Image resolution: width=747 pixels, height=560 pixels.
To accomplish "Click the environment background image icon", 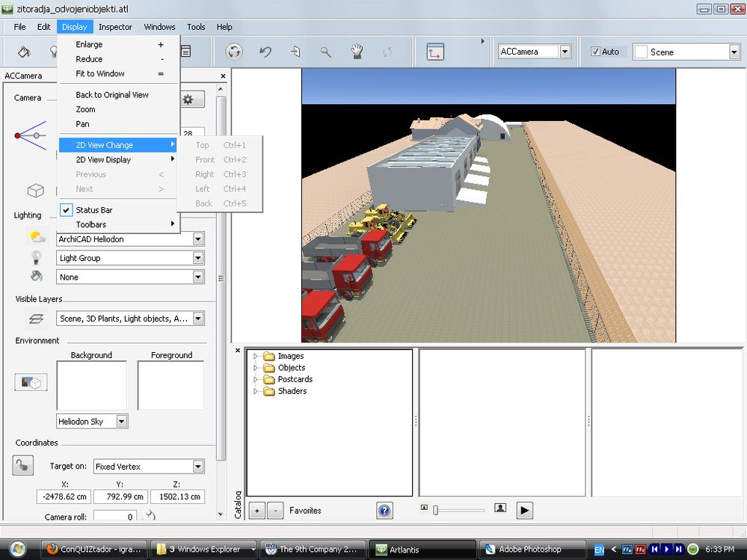I will (x=31, y=382).
